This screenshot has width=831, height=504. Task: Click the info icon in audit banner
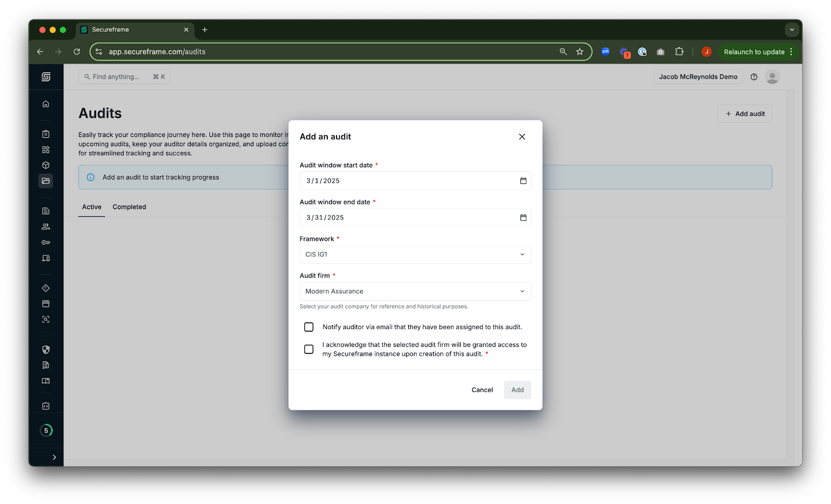pos(90,177)
